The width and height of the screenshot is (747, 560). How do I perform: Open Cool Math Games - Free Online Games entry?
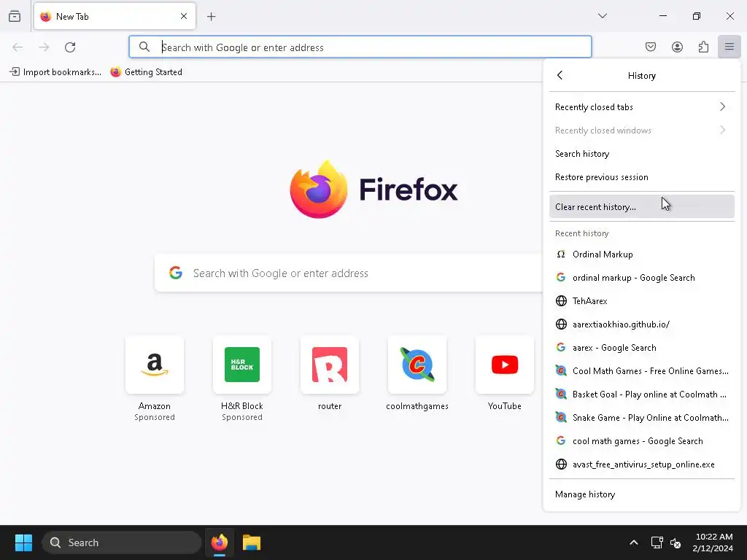pyautogui.click(x=642, y=371)
